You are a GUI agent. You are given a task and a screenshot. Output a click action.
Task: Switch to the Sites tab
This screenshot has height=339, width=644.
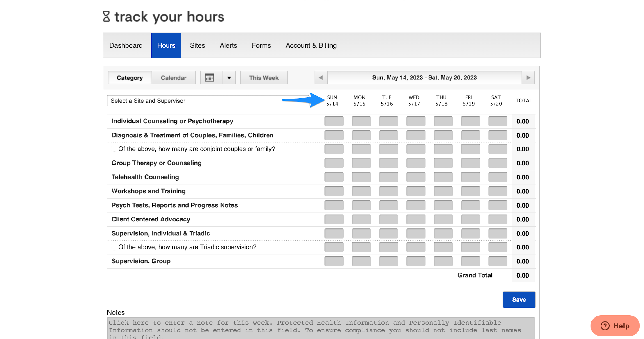(x=197, y=45)
